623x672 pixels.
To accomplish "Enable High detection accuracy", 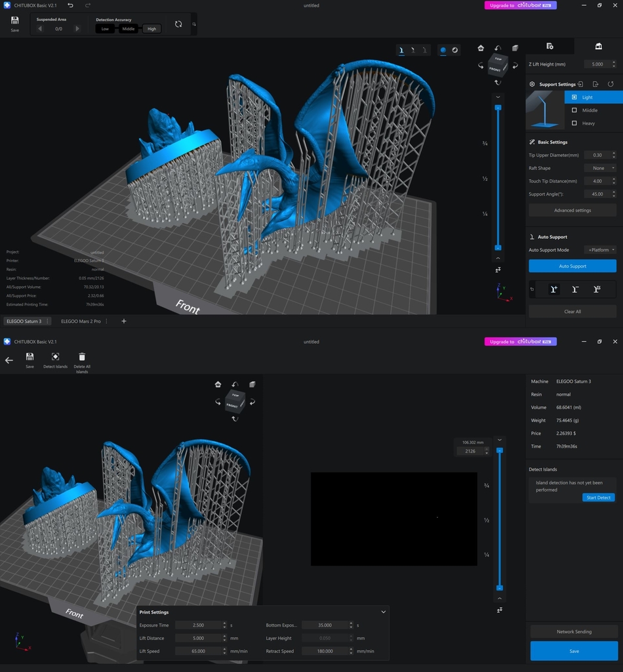I will coord(151,29).
